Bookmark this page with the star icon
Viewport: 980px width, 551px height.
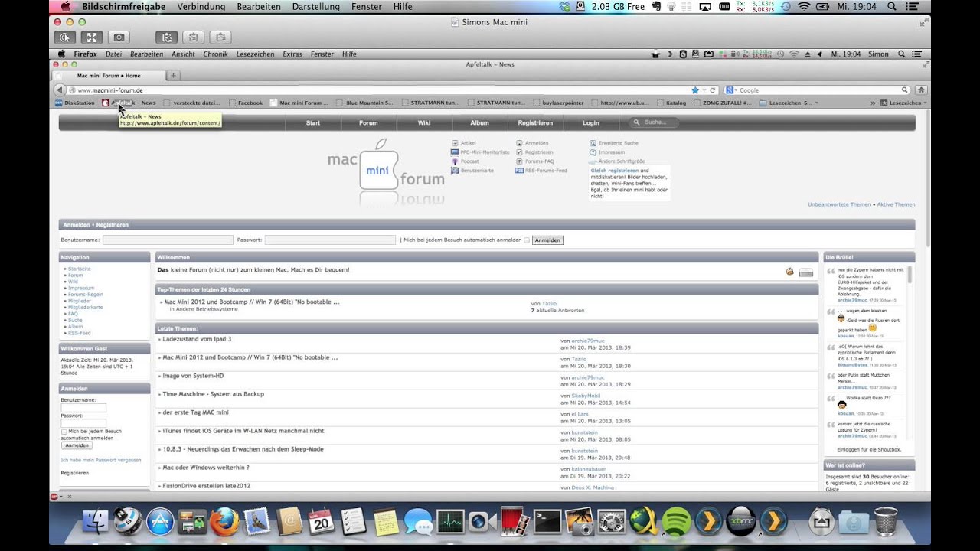pos(695,90)
